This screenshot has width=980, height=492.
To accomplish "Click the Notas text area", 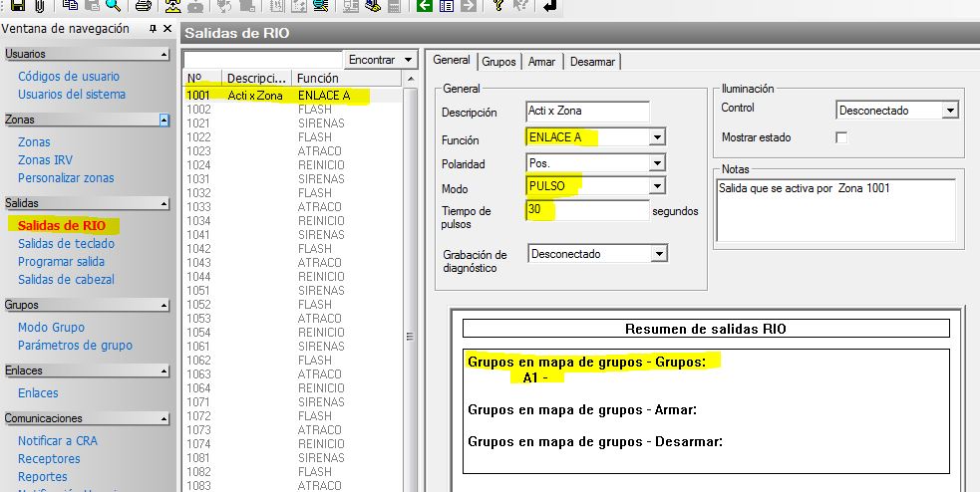I will click(835, 210).
